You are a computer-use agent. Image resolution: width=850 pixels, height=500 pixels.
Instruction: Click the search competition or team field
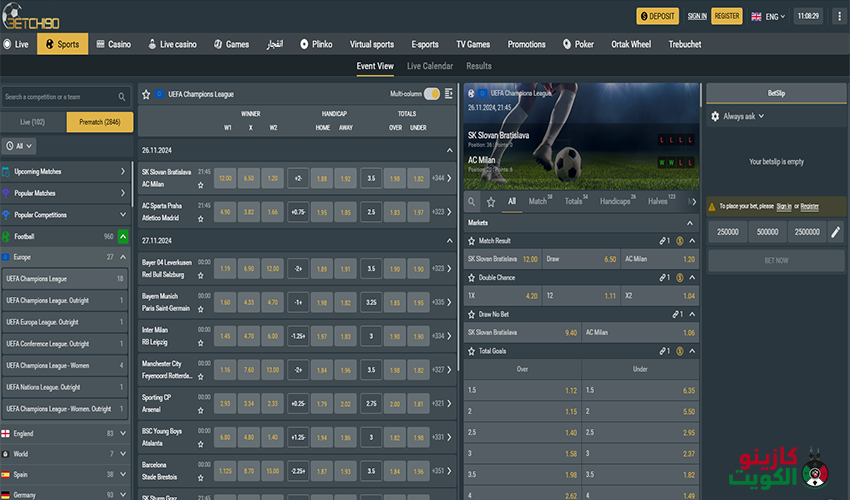60,97
